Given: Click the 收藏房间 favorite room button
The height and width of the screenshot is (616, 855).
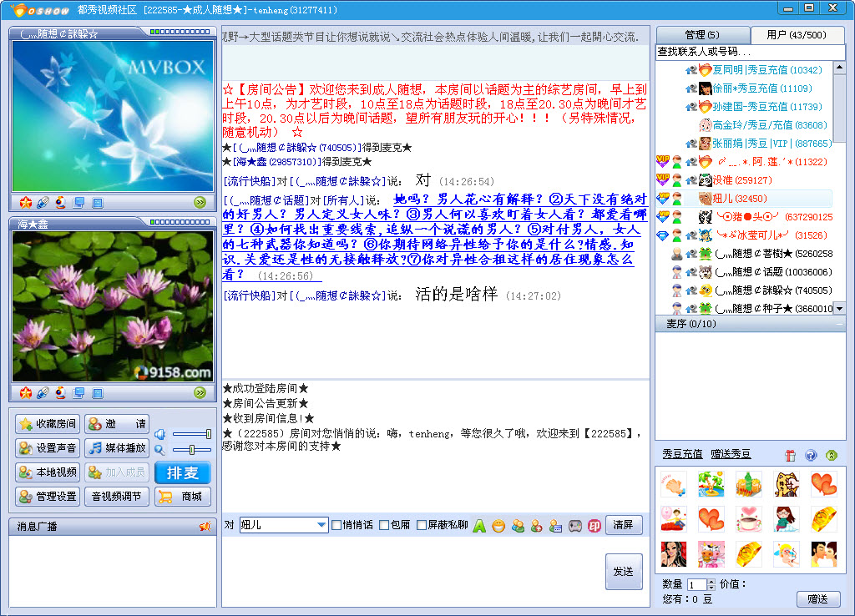Looking at the screenshot, I should point(48,423).
